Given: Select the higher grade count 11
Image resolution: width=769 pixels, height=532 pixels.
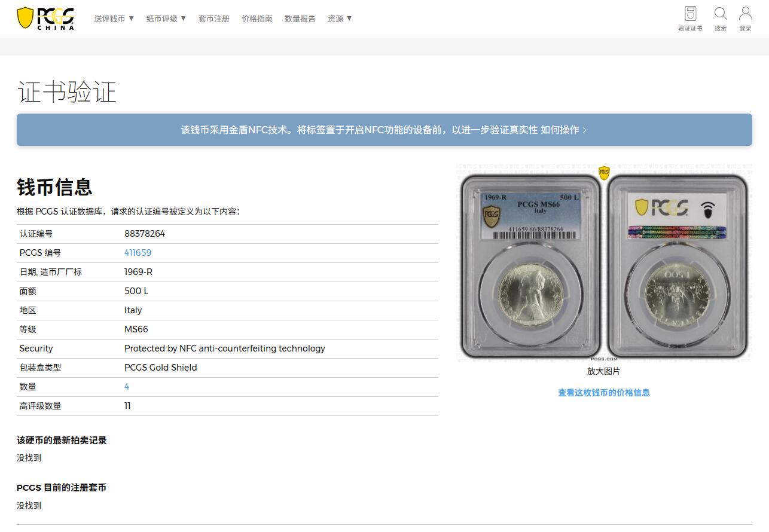Looking at the screenshot, I should click(x=127, y=406).
